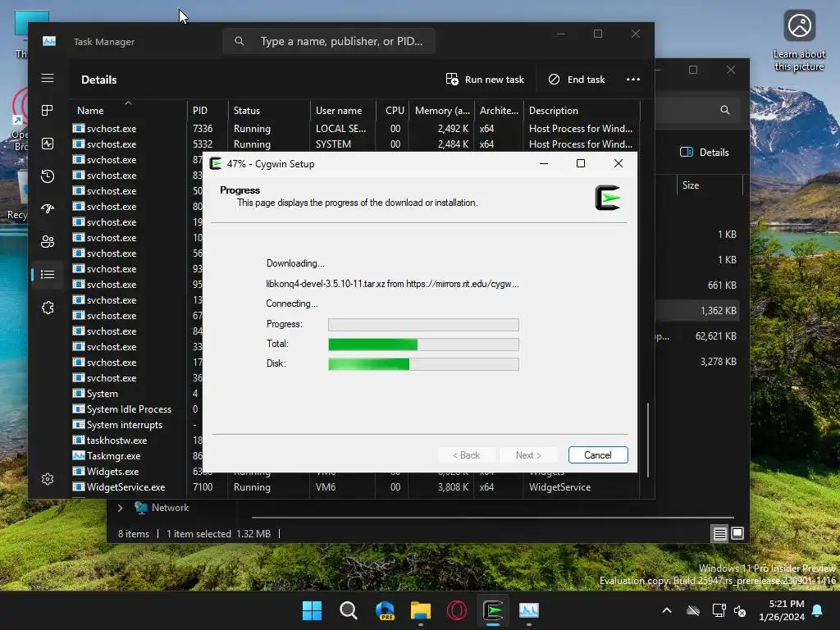
Task: Open muted volume tray icon
Action: click(740, 610)
